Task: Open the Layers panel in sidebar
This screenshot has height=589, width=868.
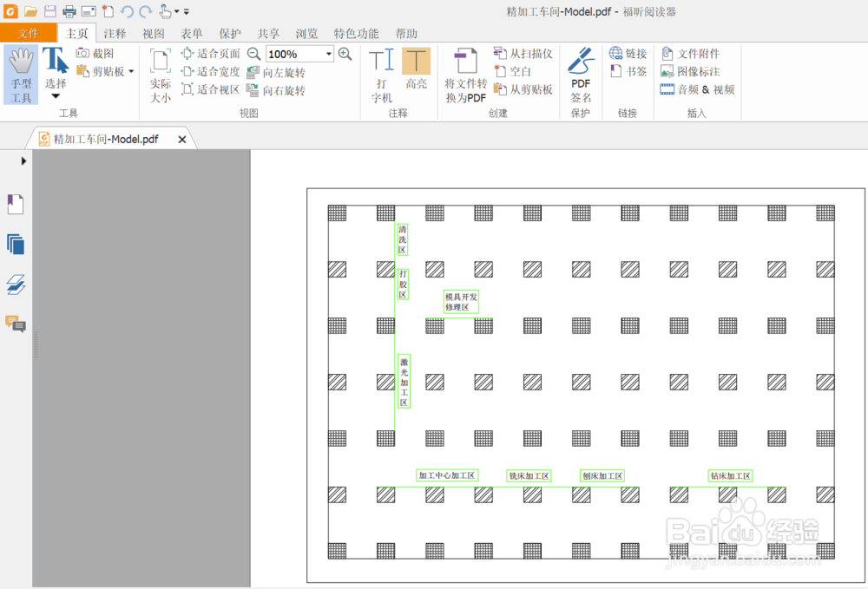Action: point(16,285)
